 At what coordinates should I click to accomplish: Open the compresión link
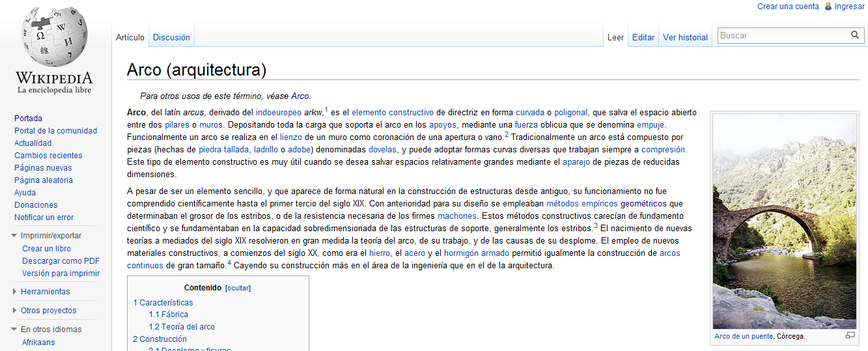(664, 150)
